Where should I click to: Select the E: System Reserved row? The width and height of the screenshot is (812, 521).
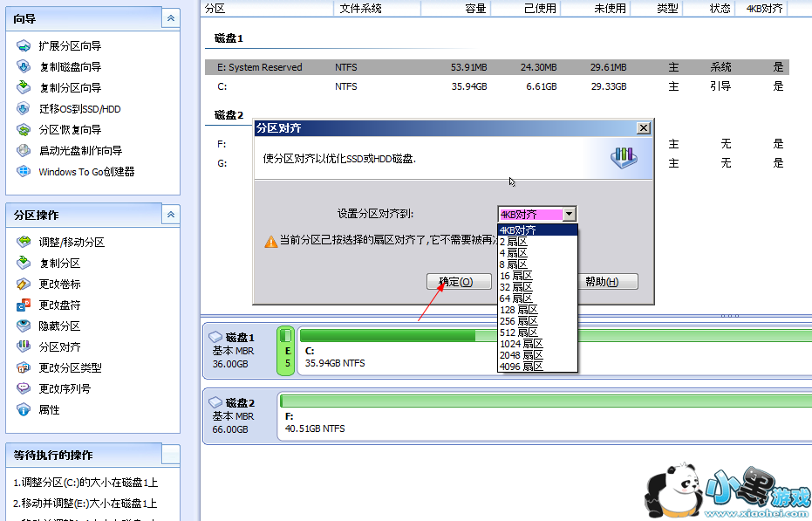click(497, 67)
